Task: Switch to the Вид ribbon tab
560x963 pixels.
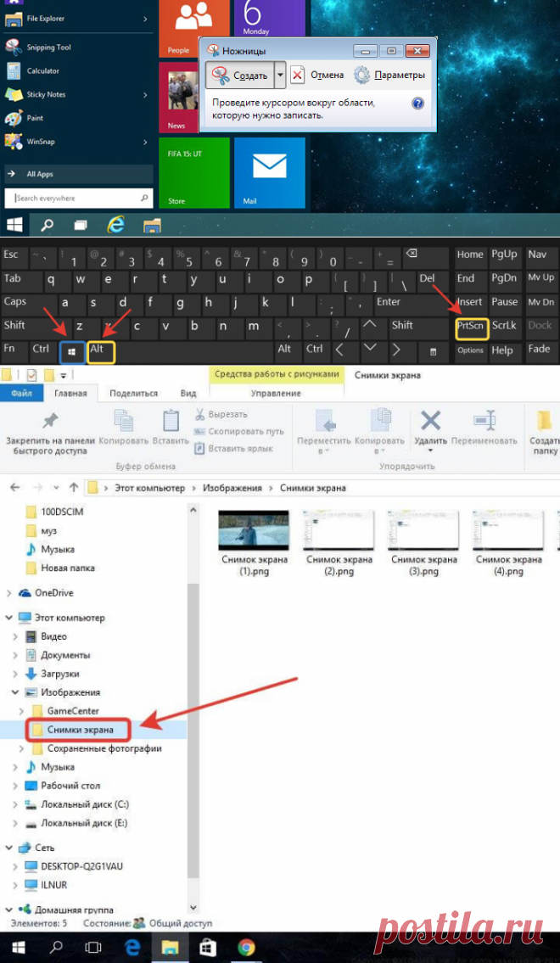Action: 188,394
